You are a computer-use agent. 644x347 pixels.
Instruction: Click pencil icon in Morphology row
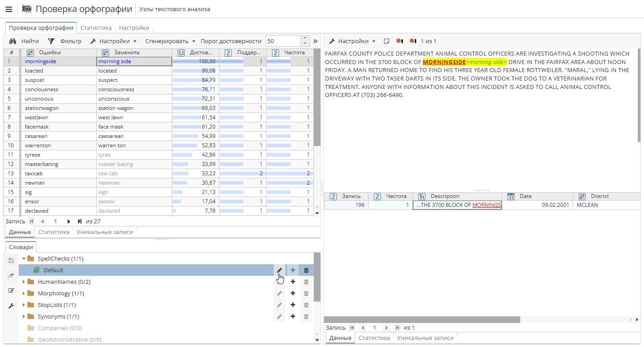pos(279,293)
